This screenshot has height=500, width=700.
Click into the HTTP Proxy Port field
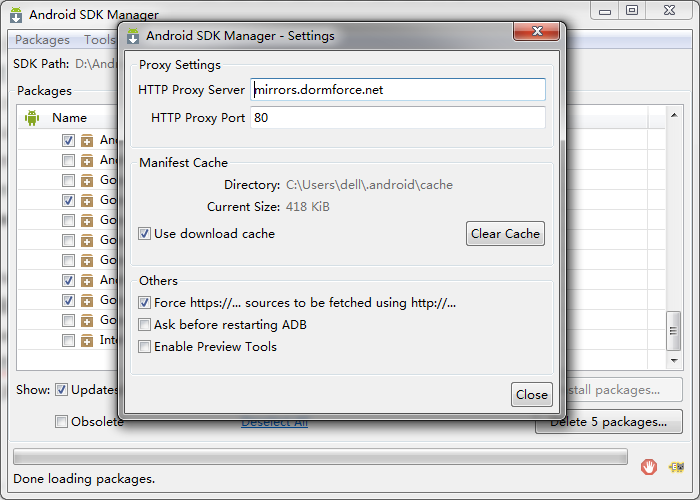tap(398, 118)
